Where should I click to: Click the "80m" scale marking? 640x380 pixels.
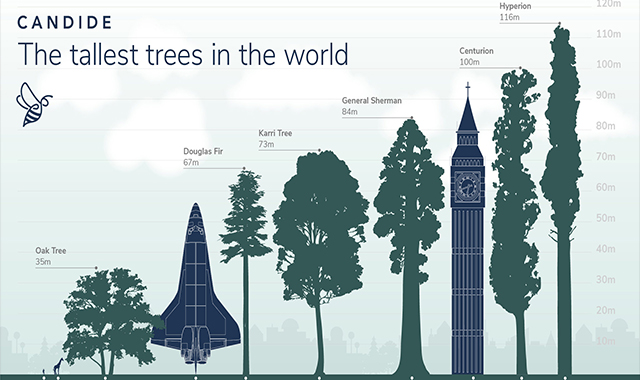606,126
